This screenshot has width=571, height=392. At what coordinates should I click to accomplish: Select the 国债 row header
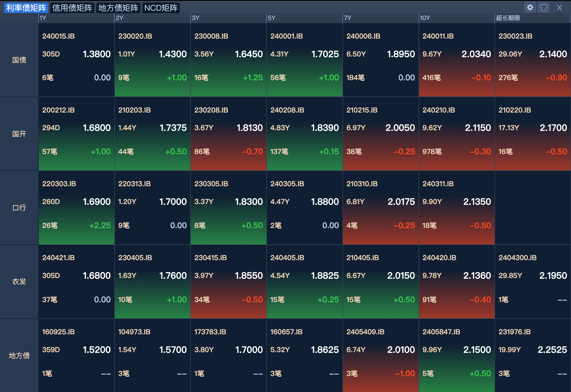(19, 60)
